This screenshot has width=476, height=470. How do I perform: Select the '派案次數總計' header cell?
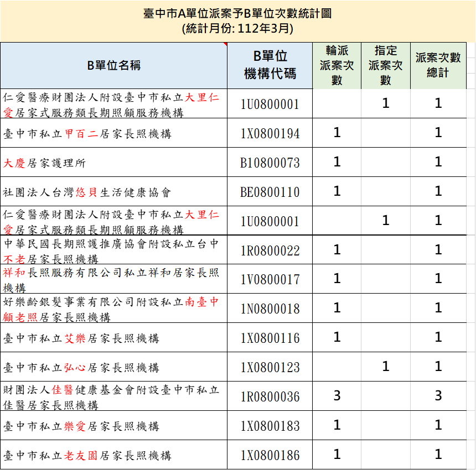click(438, 65)
